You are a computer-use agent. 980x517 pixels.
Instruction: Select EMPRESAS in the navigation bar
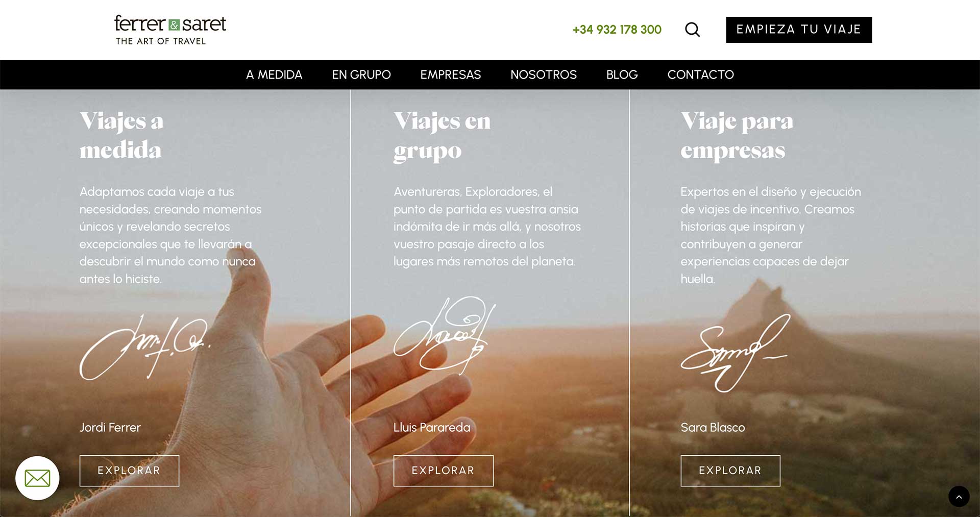tap(451, 75)
